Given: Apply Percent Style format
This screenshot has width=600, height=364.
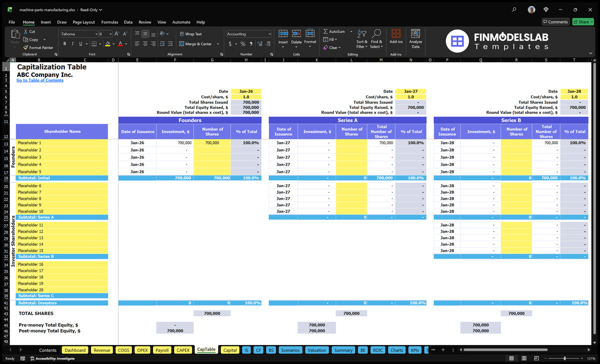Looking at the screenshot, I should point(243,44).
